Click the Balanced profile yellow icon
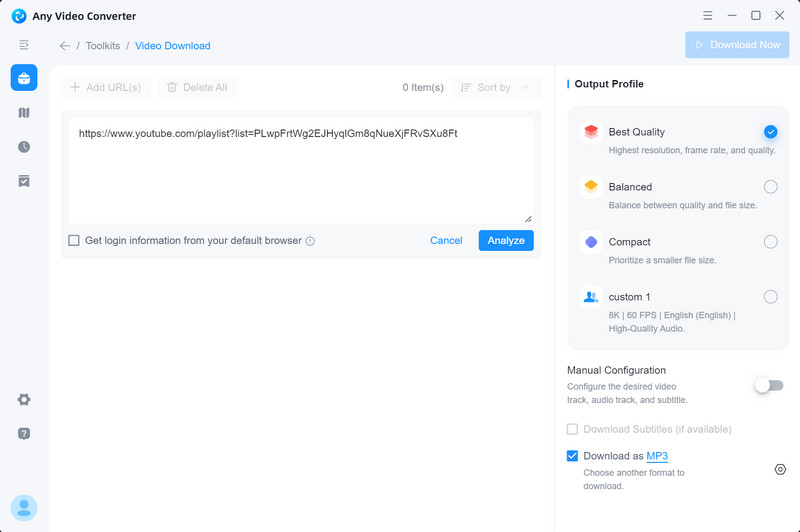 pos(591,187)
